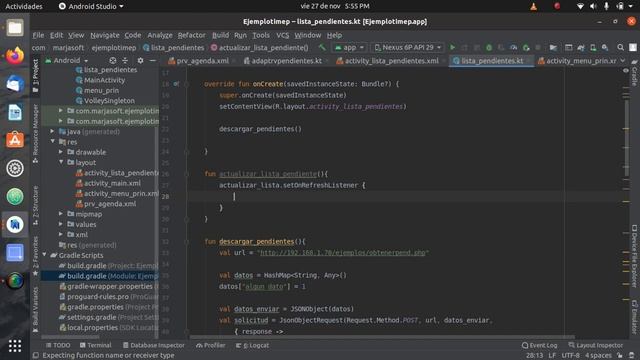Viewport: 640px width, 360px height.
Task: Toggle the Resource Manager side tab
Action: click(36, 133)
